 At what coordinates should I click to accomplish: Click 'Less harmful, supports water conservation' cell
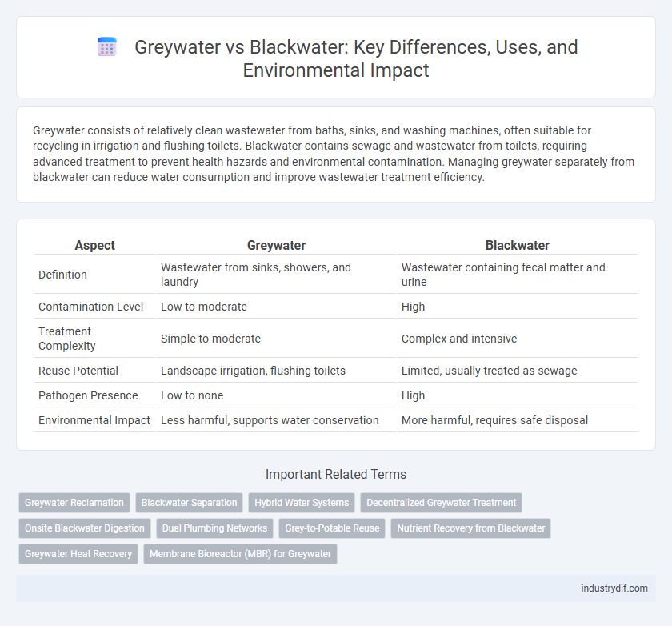click(x=277, y=420)
